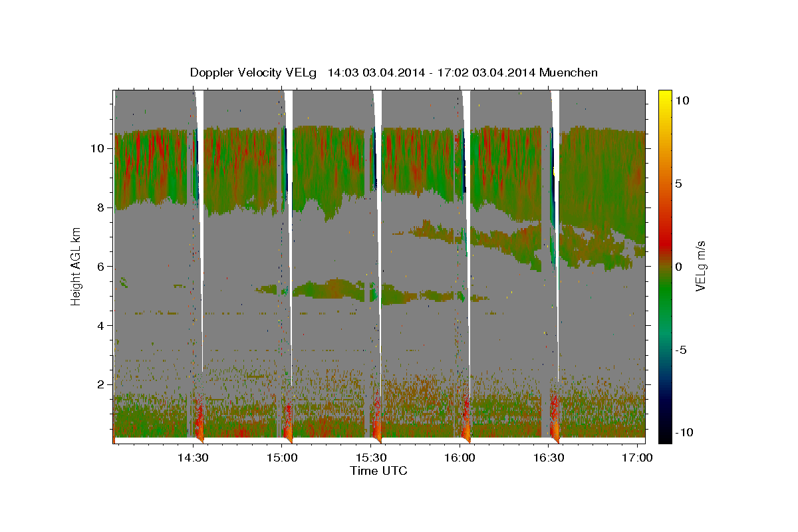The image size is (798, 532).
Task: Click the height tick label 10
Action: click(x=98, y=148)
